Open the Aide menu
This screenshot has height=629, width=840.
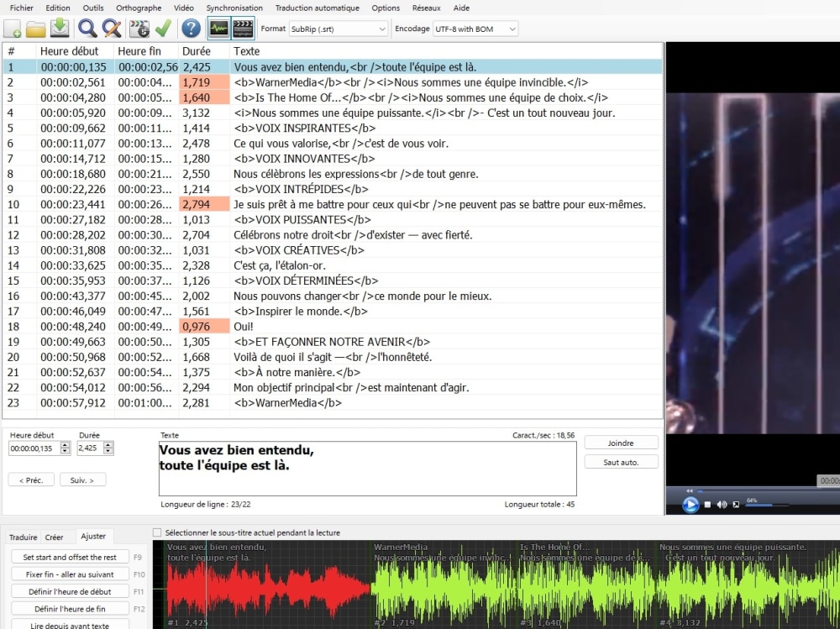tap(461, 8)
